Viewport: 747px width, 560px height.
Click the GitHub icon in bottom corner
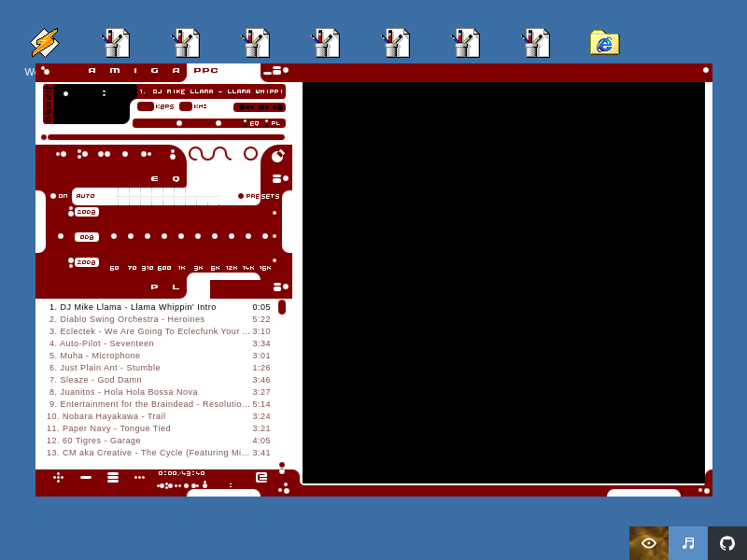(x=726, y=543)
